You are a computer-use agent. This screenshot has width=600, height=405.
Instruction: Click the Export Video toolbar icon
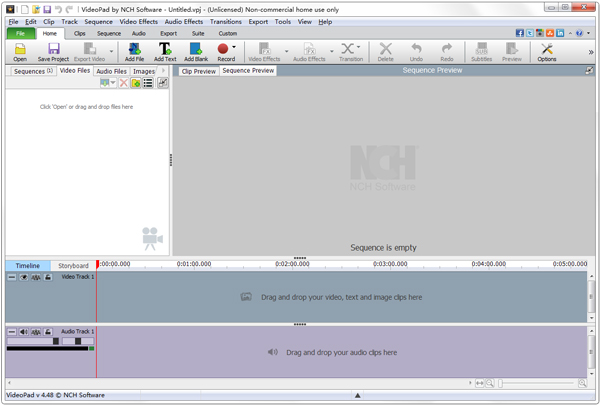tap(90, 52)
